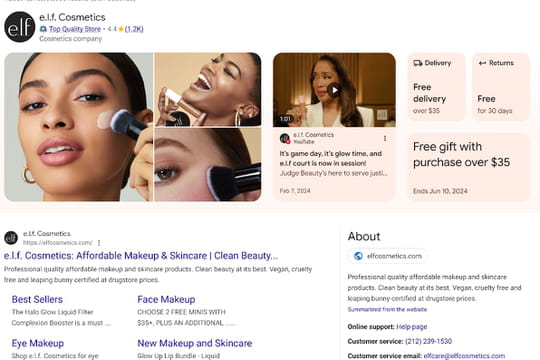The image size is (540, 360).
Task: Open the large photo of foundation brush on cheek
Action: point(79,127)
